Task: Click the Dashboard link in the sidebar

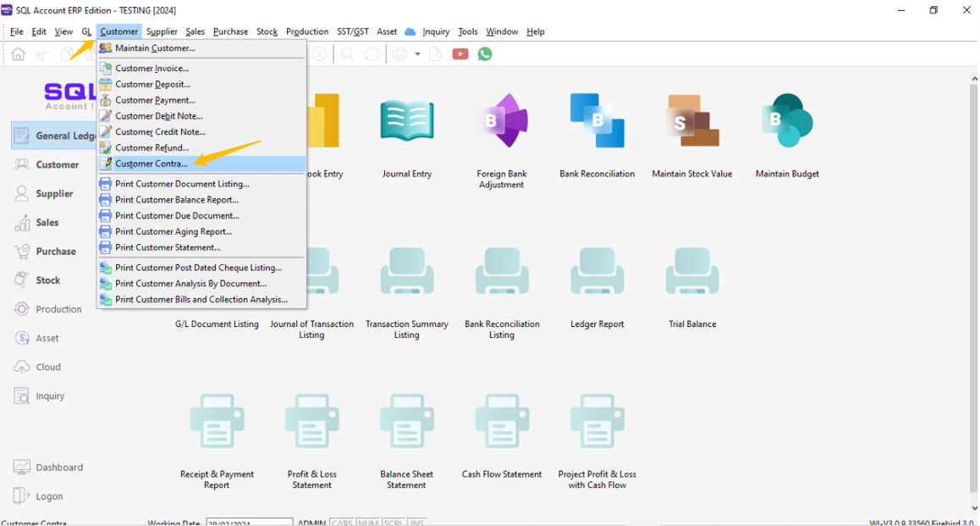Action: point(59,468)
